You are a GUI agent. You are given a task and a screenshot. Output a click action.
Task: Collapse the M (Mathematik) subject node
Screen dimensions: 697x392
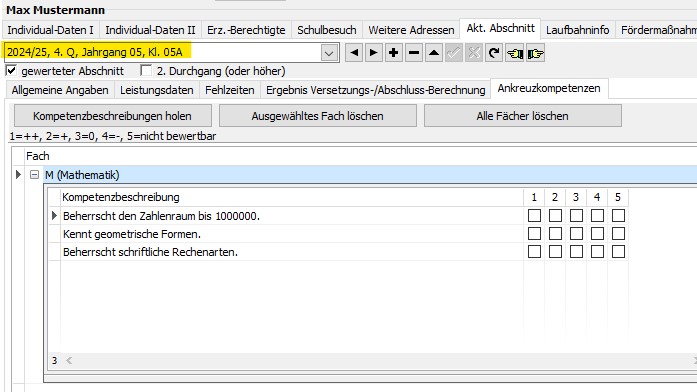pos(34,175)
